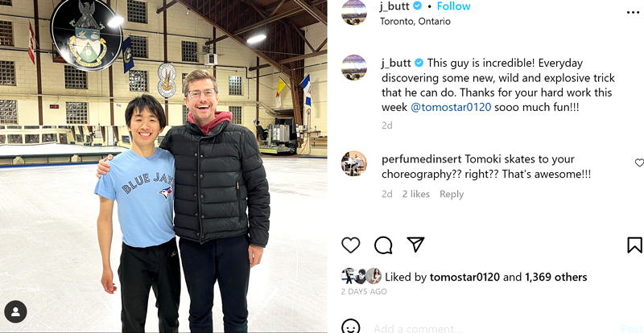Image resolution: width=644 pixels, height=333 pixels.
Task: Reply to perfumedinsert's comment
Action: tap(452, 194)
